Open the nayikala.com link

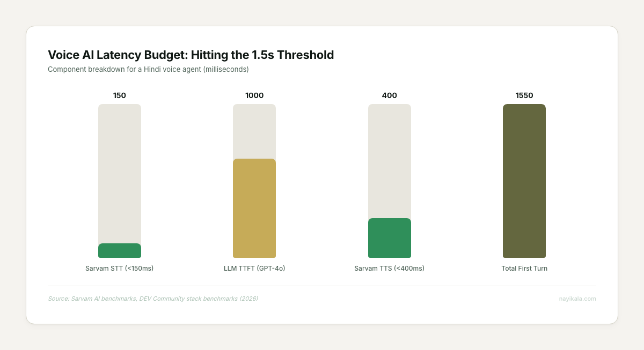pos(577,299)
